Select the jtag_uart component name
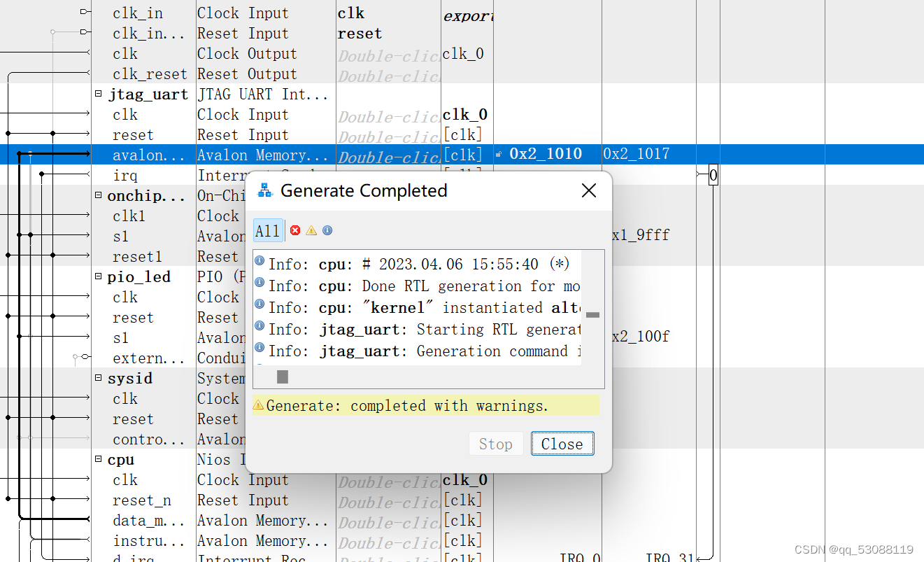This screenshot has width=924, height=562. (148, 94)
